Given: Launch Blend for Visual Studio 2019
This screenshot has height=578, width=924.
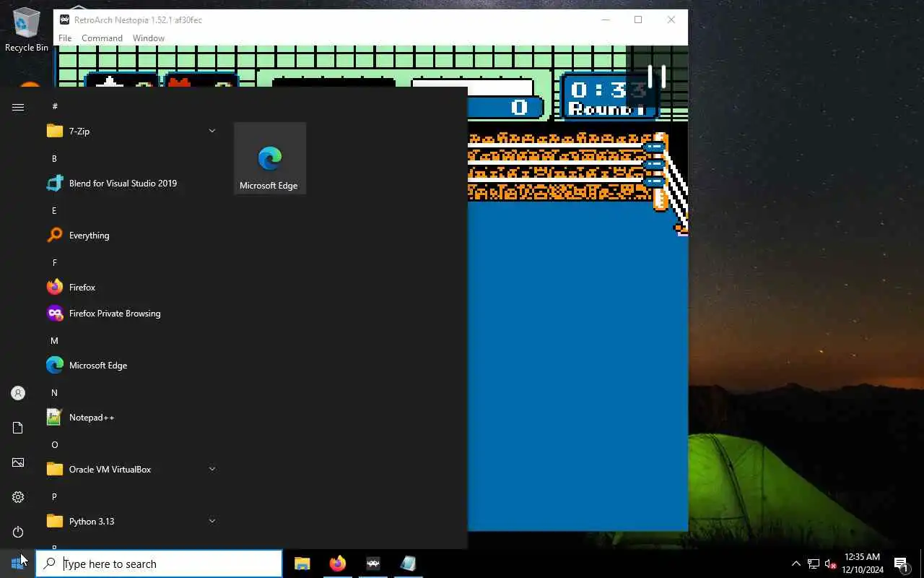Looking at the screenshot, I should click(x=130, y=184).
